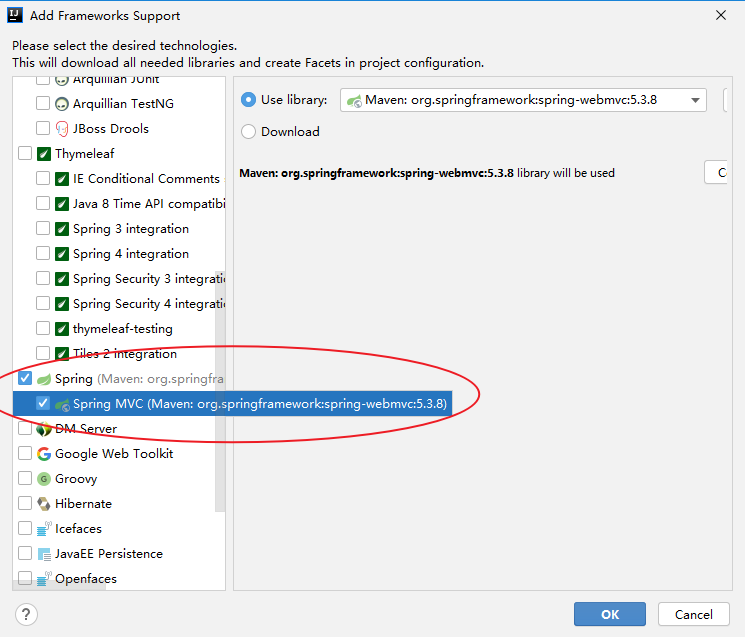Tick the Java 8 Time API checkbox
The height and width of the screenshot is (637, 745).
tap(43, 203)
